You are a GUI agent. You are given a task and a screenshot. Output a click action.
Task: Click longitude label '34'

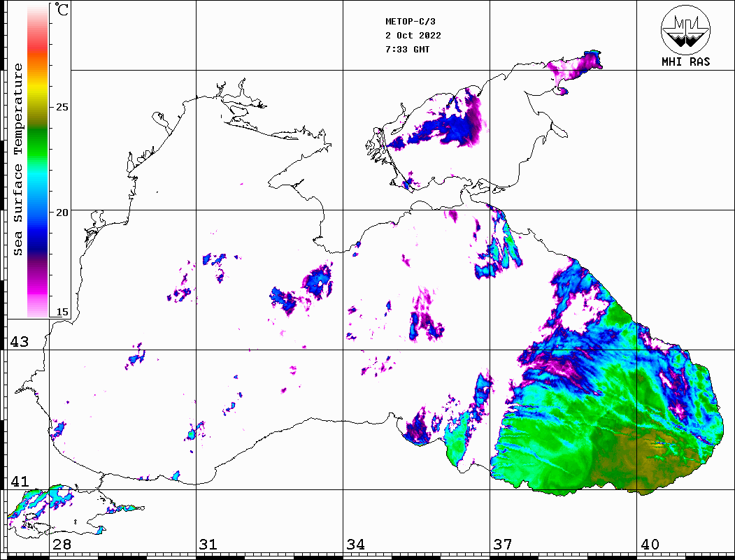[x=355, y=544]
